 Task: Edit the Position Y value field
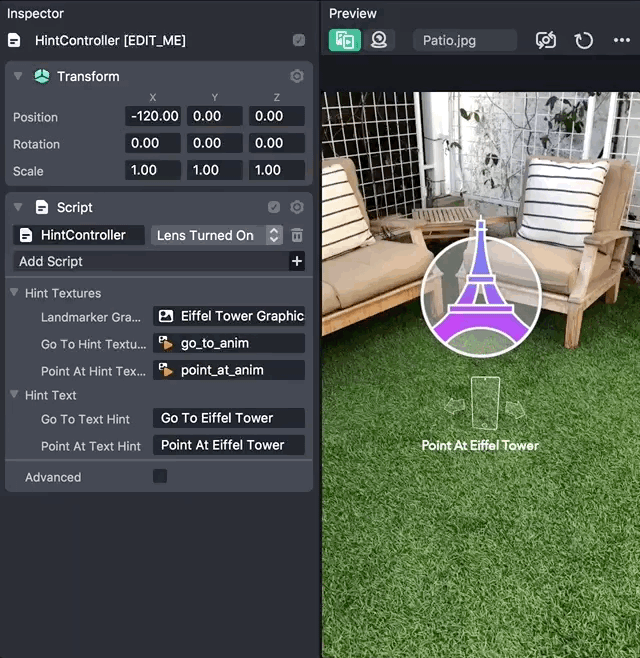[214, 116]
